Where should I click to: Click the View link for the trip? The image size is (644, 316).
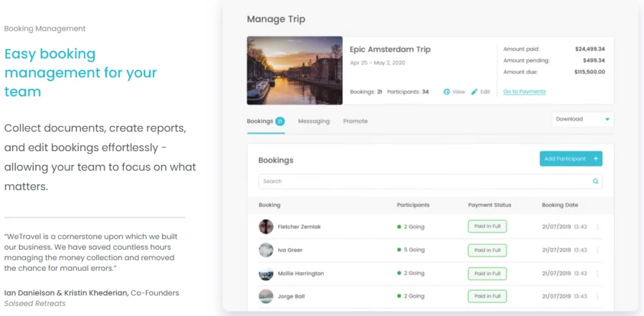coord(454,92)
